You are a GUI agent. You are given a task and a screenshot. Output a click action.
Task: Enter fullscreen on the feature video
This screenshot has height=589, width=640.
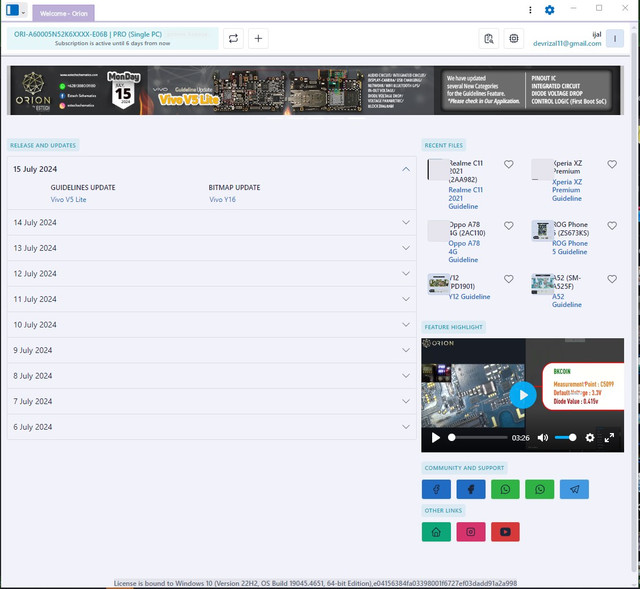[609, 438]
